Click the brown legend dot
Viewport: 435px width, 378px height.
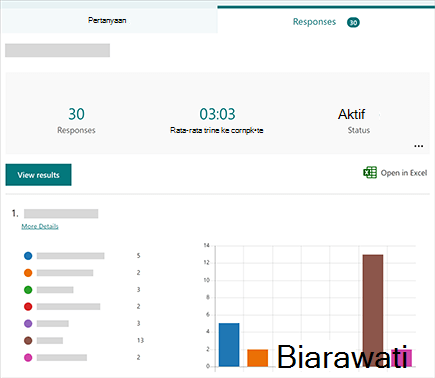(x=28, y=340)
